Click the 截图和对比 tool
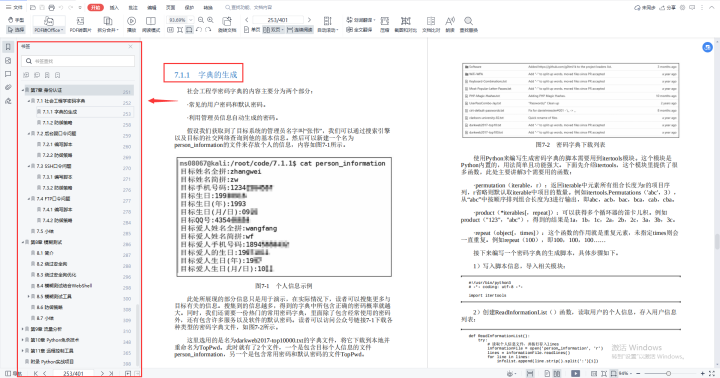The width and height of the screenshot is (720, 378). 405,24
